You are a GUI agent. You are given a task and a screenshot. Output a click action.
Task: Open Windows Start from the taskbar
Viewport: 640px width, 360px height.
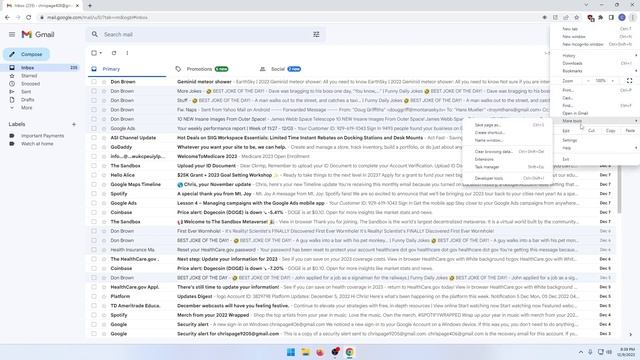[291, 352]
